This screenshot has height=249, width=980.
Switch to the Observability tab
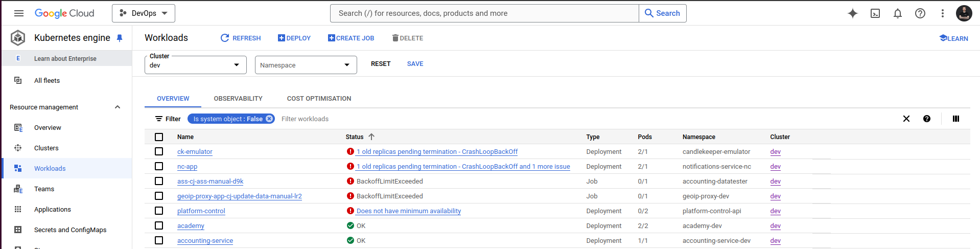coord(238,98)
